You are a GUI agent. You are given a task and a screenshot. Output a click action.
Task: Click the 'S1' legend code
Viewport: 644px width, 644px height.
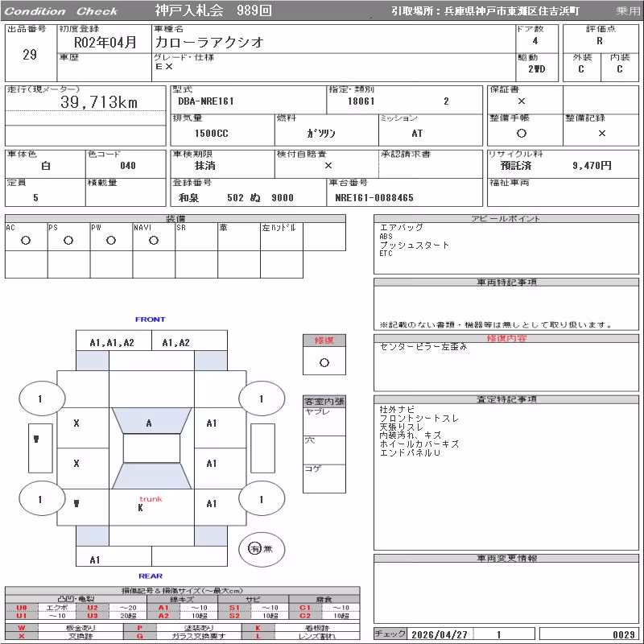pos(234,608)
